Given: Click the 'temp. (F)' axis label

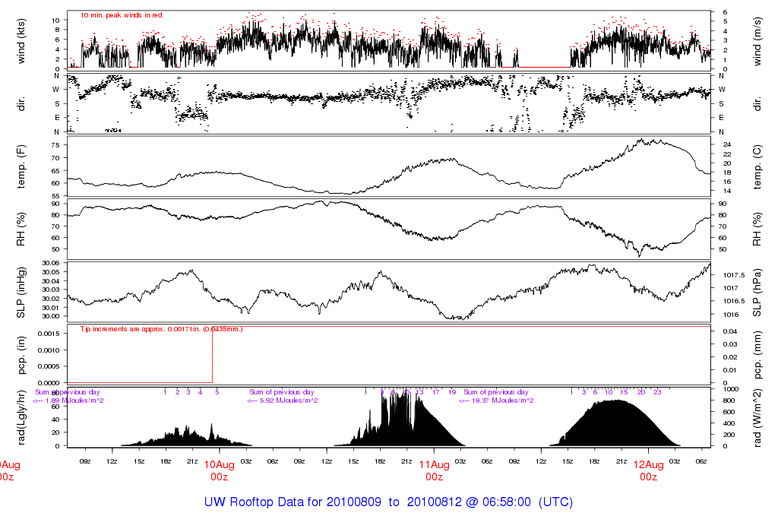Looking at the screenshot, I should [21, 166].
